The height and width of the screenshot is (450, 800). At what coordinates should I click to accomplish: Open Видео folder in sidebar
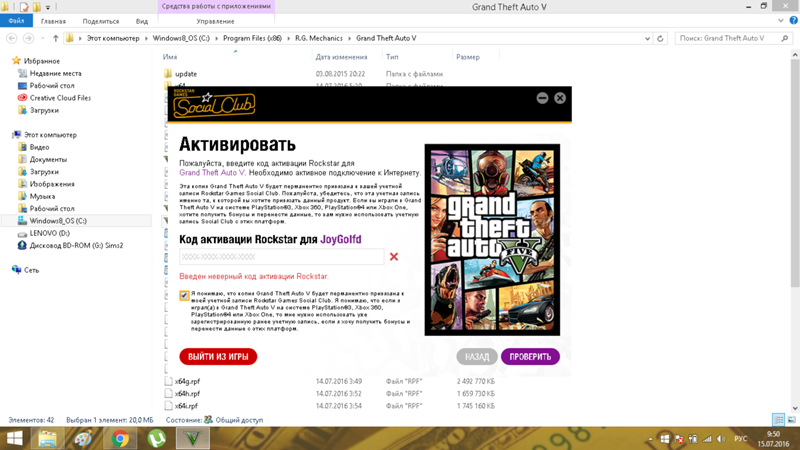click(x=39, y=147)
